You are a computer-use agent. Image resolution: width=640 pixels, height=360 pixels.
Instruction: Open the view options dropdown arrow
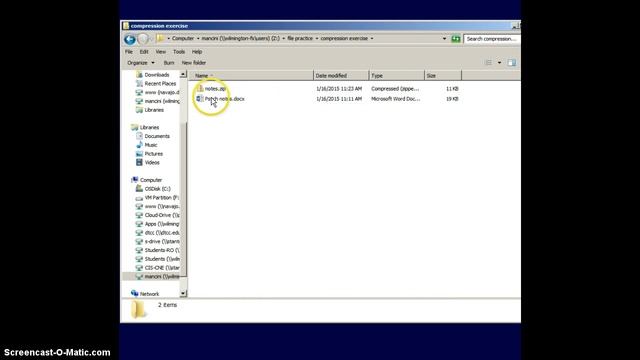pyautogui.click(x=499, y=62)
